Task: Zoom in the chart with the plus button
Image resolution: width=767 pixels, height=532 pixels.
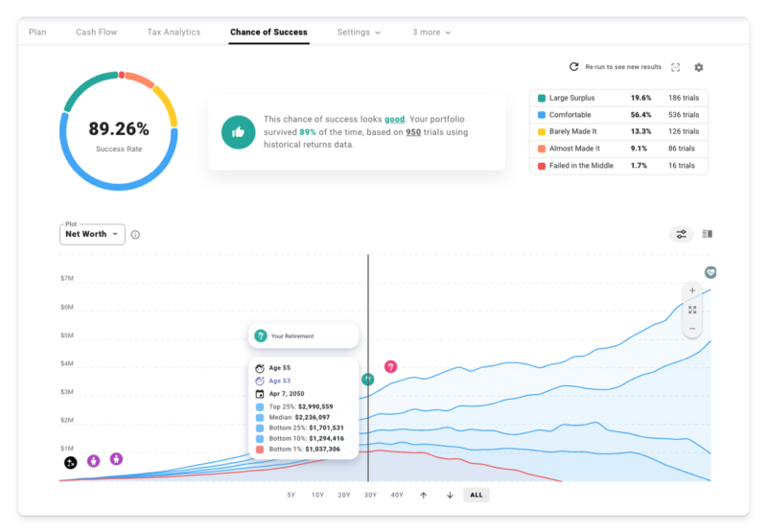Action: coord(692,290)
